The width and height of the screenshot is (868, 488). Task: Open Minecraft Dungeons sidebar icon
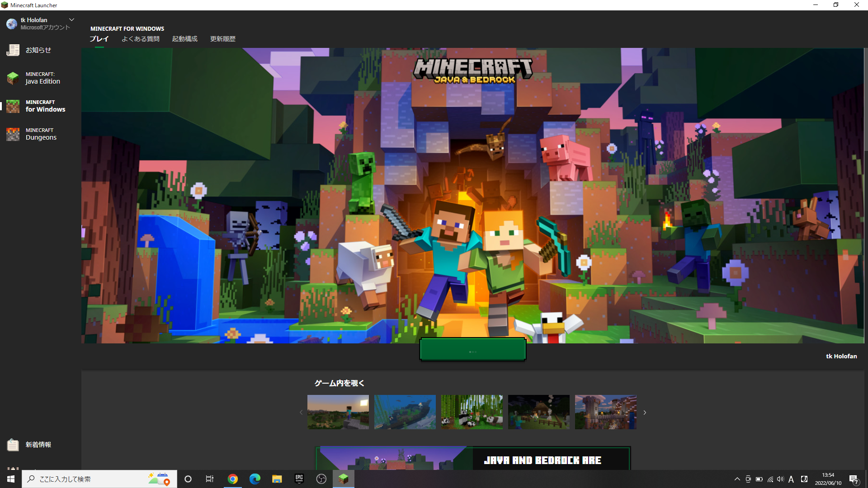(x=13, y=134)
